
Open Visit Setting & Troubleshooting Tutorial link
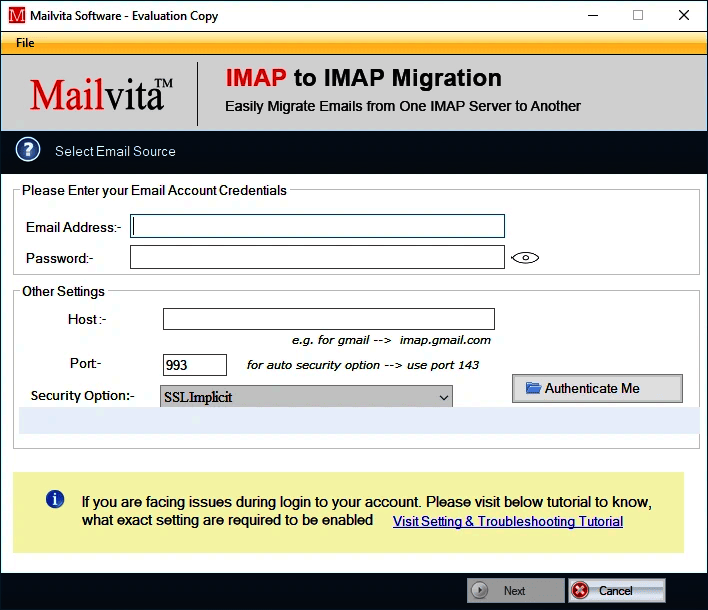(508, 521)
